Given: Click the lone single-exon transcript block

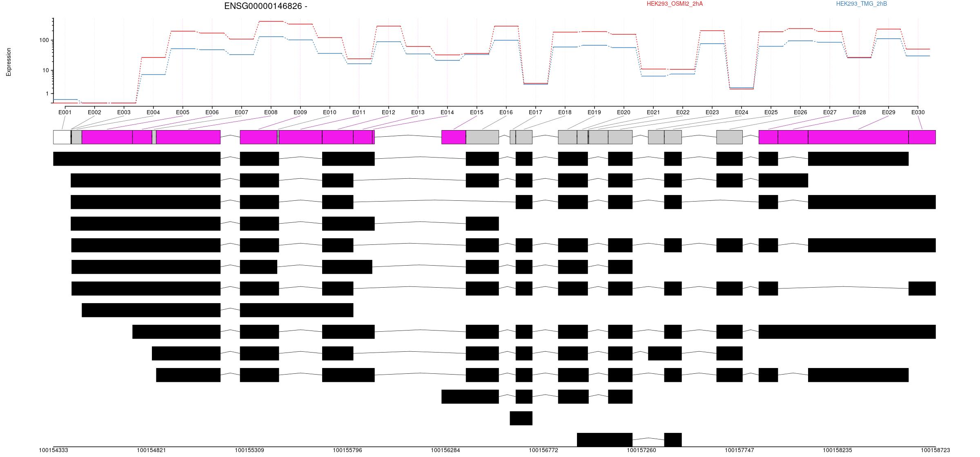Looking at the screenshot, I should [x=521, y=418].
